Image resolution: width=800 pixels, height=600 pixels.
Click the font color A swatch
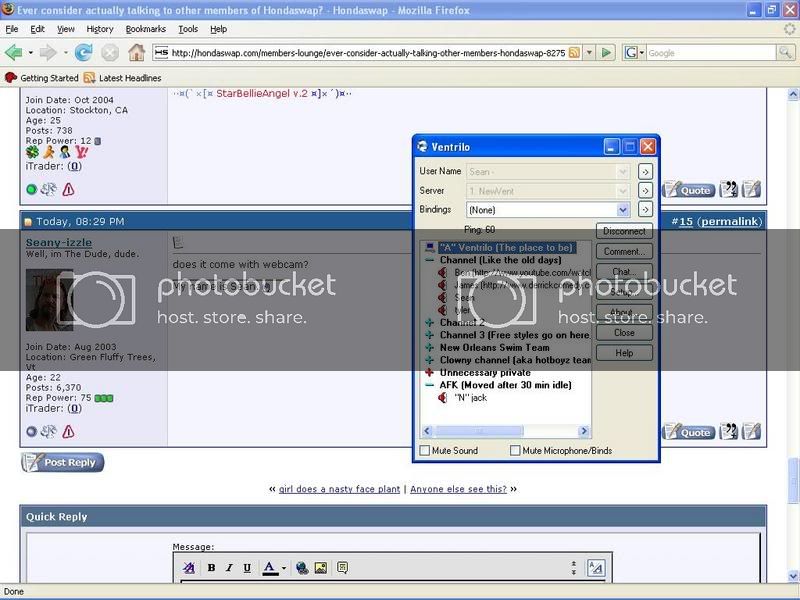coord(270,568)
